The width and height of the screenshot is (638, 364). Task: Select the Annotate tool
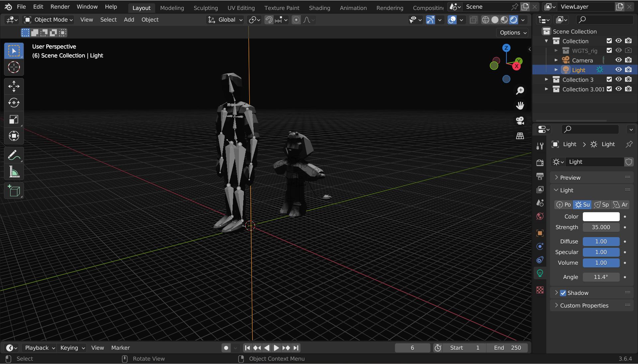tap(14, 155)
